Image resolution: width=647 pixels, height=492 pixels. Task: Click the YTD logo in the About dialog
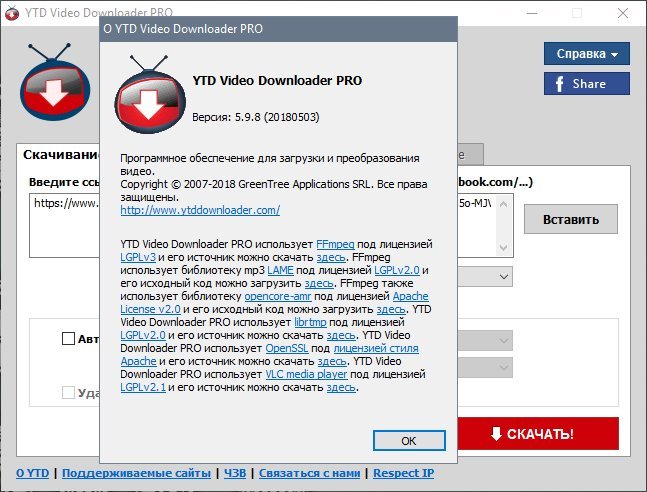(x=150, y=95)
